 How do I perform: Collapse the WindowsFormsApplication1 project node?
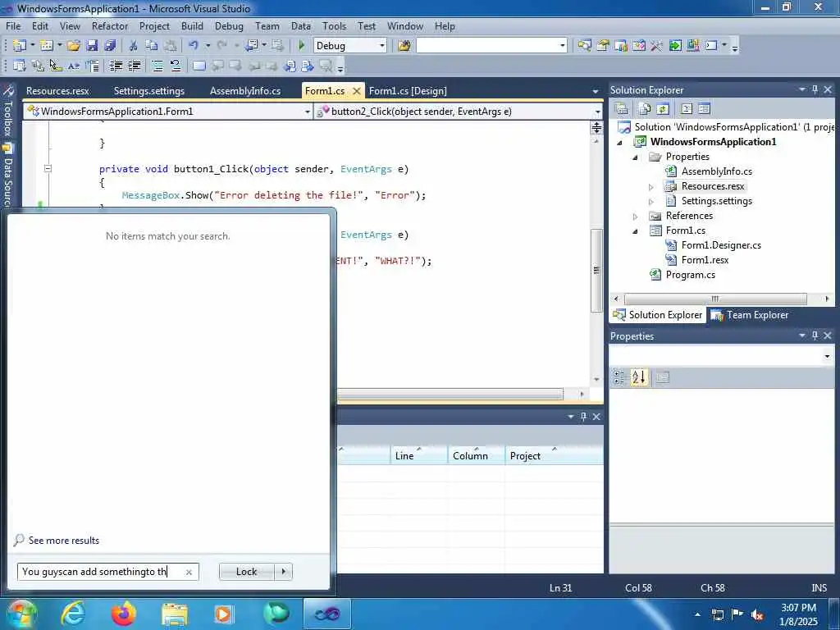tap(620, 143)
